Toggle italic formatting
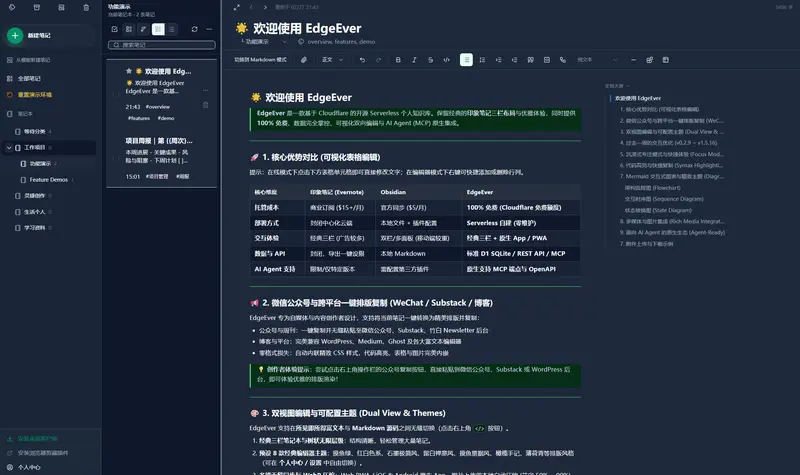This screenshot has width=800, height=475. coord(414,60)
